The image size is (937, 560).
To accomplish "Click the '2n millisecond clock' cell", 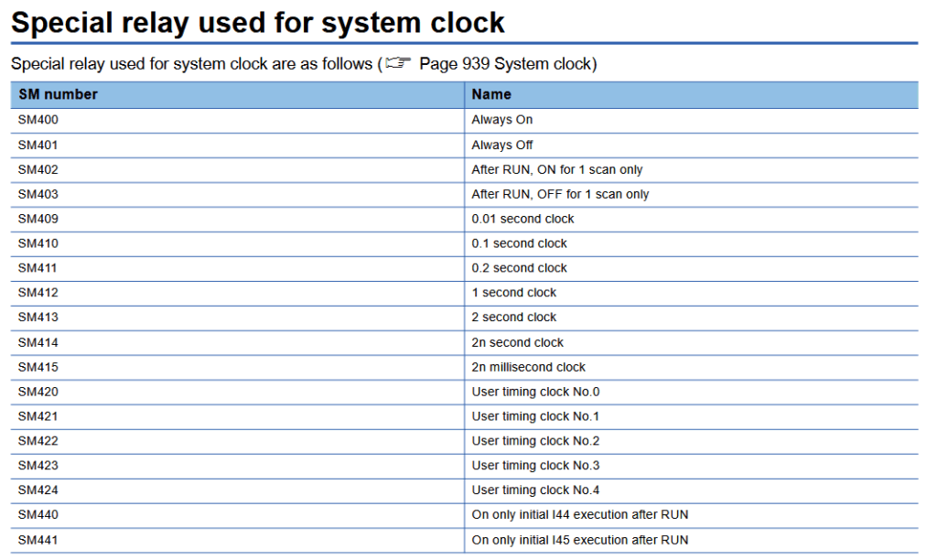I will [528, 367].
